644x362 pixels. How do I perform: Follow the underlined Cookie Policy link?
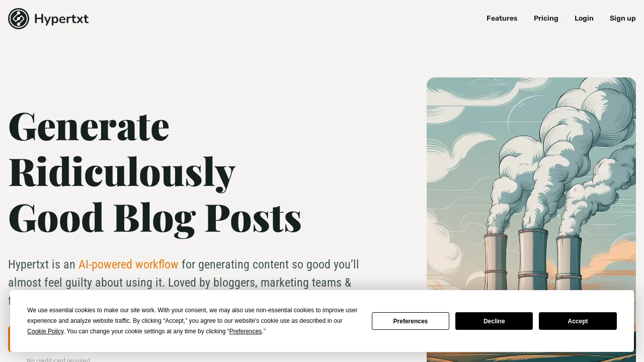click(x=45, y=331)
